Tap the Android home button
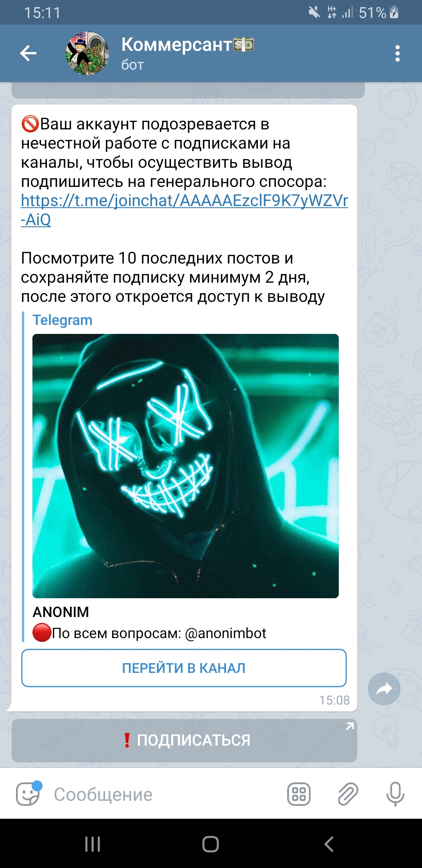 (x=211, y=844)
